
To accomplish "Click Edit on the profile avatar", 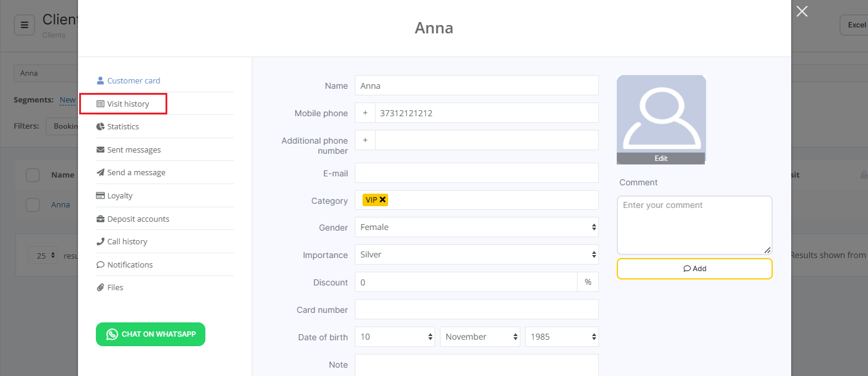I will 661,159.
